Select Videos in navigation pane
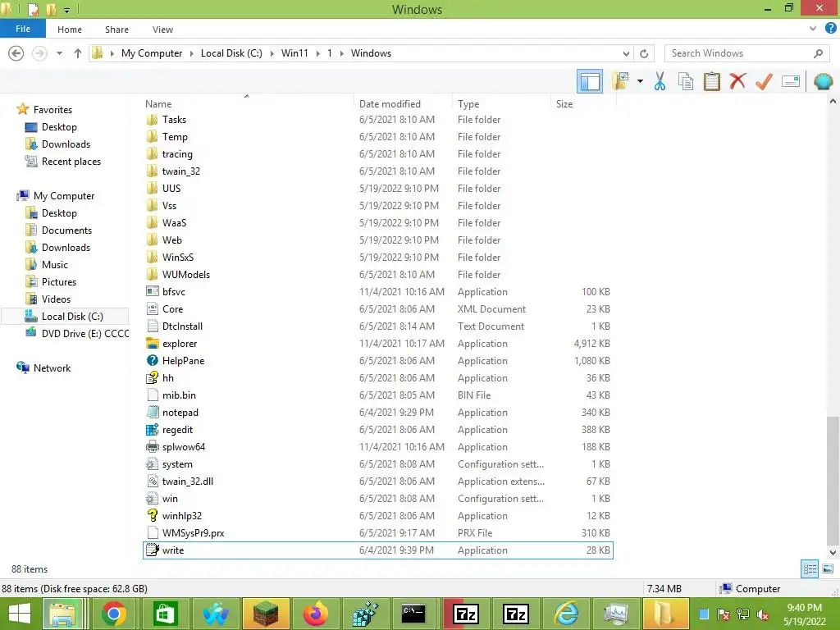The image size is (840, 630). click(x=56, y=299)
